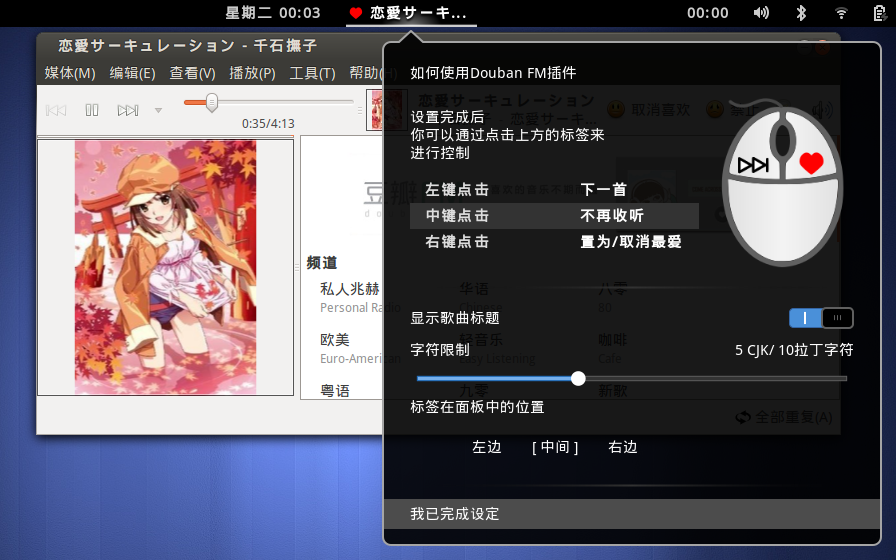The image size is (896, 560).
Task: Toggle the 显示歌曲标题 switch
Action: point(821,318)
